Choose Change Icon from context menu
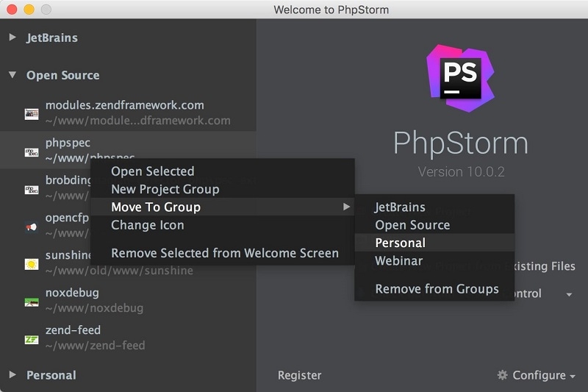This screenshot has width=588, height=392. pos(148,225)
